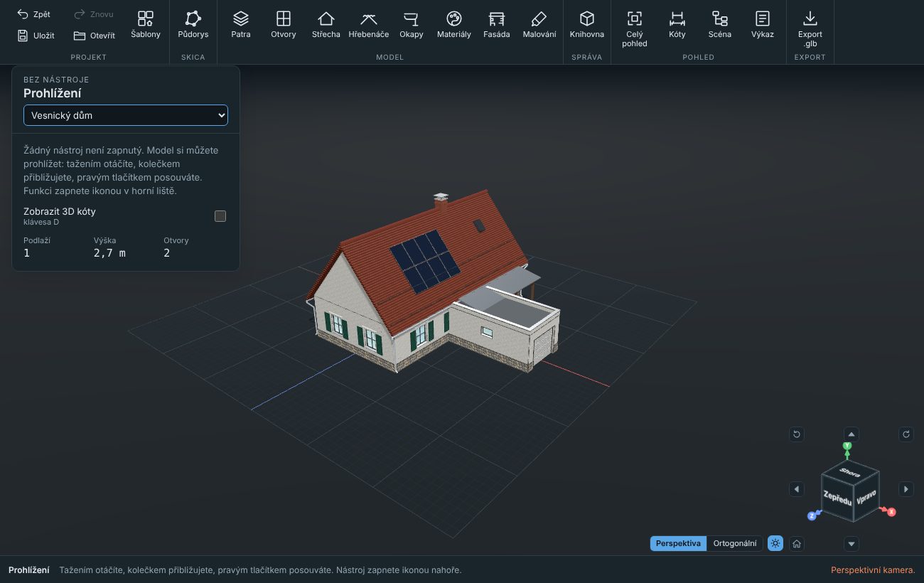Activate the Malování paint tool
This screenshot has height=583, width=924.
[x=539, y=25]
